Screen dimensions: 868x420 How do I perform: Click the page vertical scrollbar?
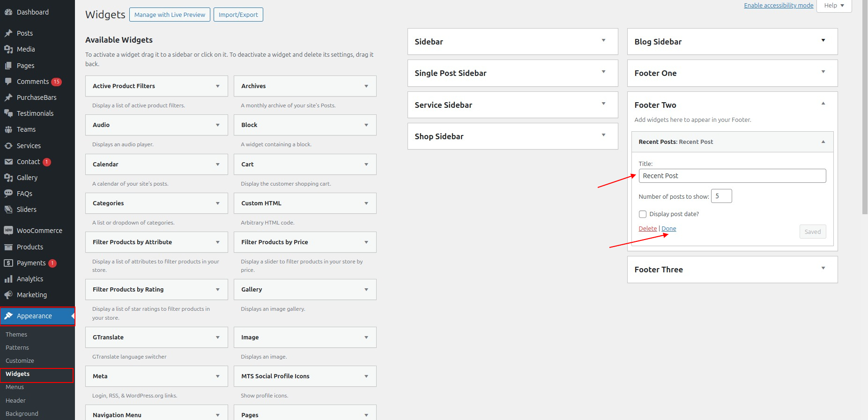coord(865,108)
